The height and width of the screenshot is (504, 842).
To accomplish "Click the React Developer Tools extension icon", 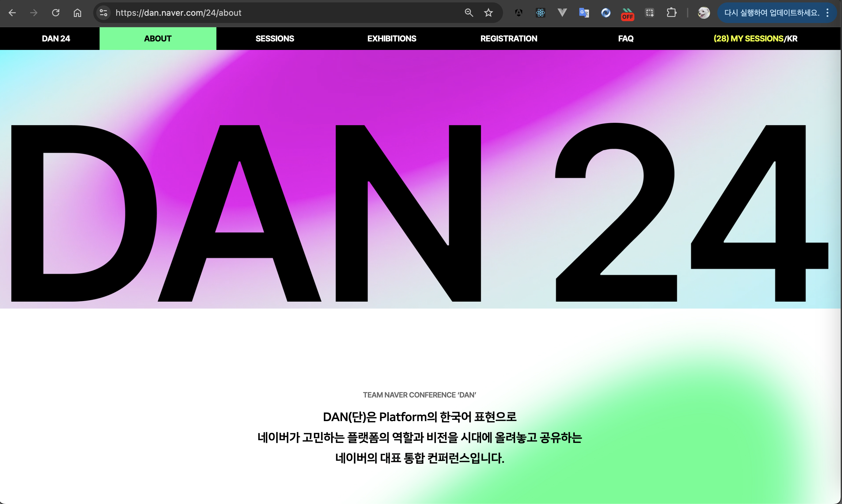I will point(540,13).
